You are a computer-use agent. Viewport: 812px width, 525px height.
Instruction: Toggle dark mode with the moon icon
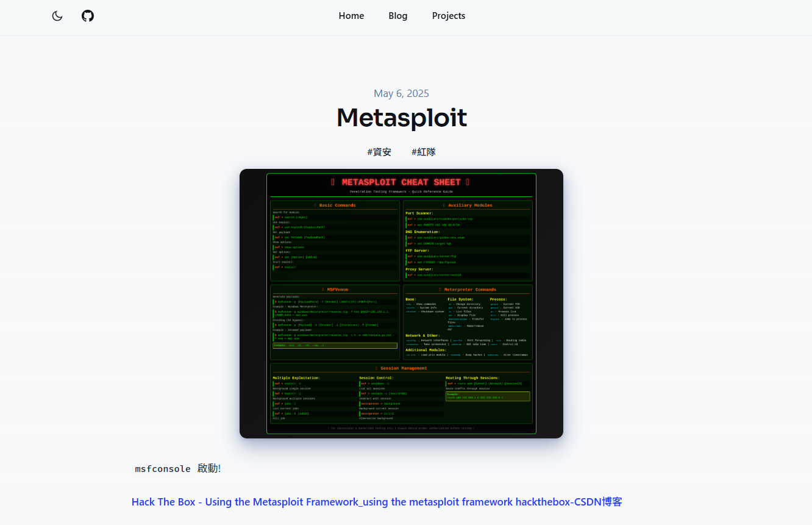pos(57,16)
